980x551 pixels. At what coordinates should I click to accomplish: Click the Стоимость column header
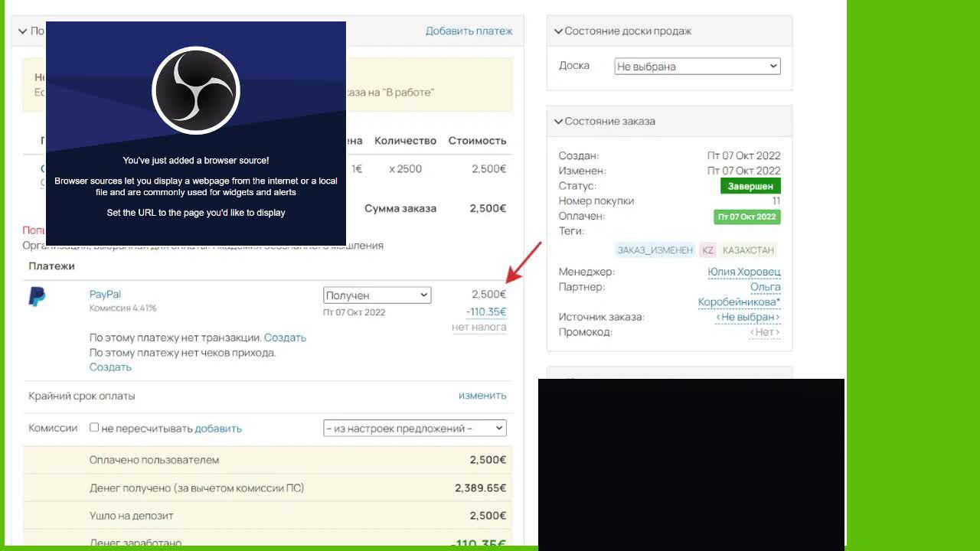pyautogui.click(x=478, y=141)
